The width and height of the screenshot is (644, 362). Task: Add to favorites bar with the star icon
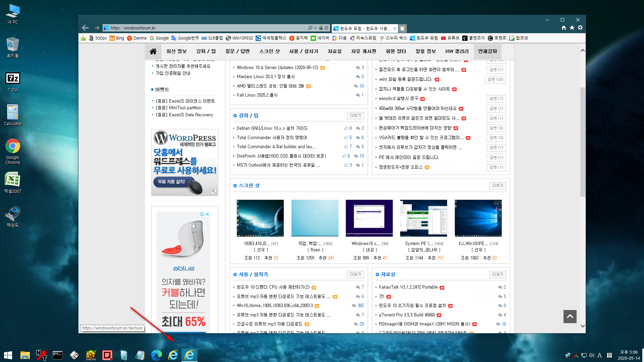pos(83,38)
